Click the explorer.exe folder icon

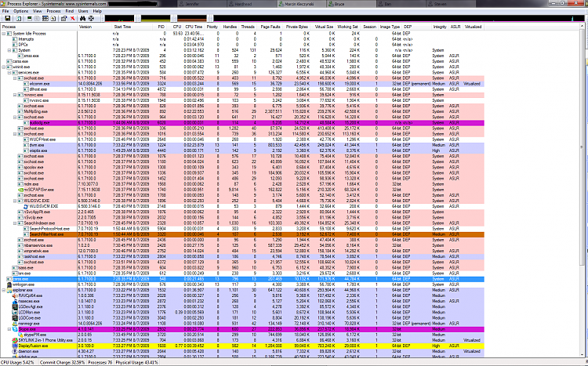[9, 290]
